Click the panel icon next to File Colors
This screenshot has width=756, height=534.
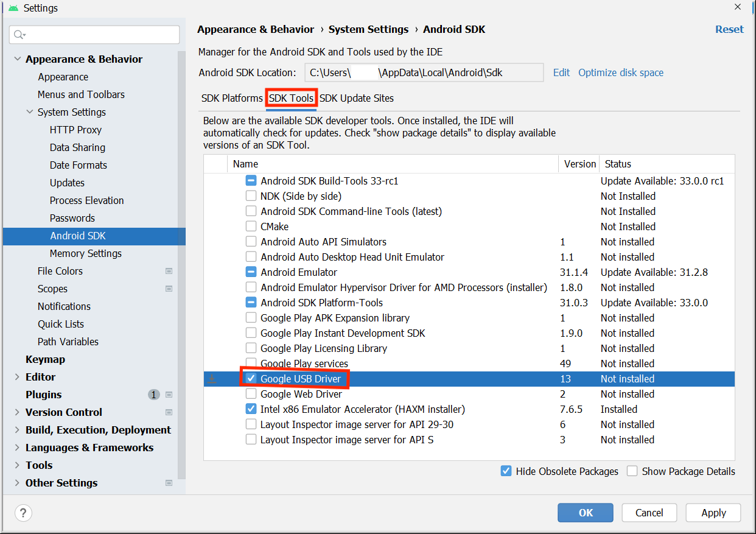(x=169, y=270)
